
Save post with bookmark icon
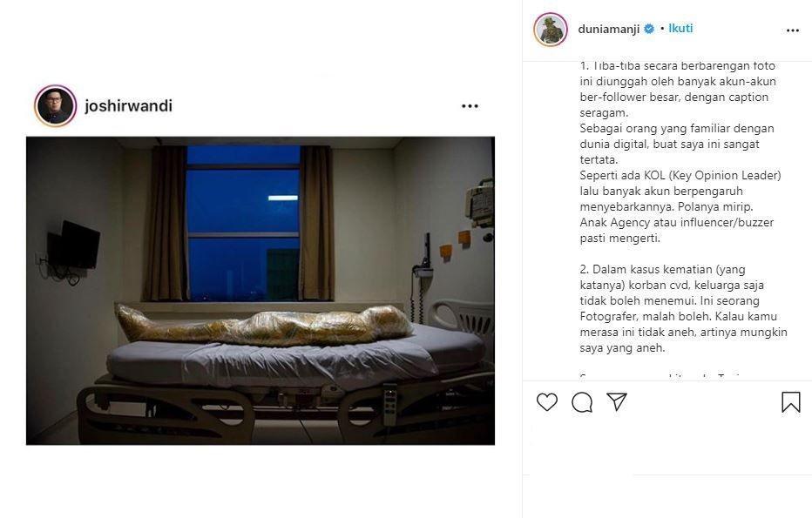(791, 402)
